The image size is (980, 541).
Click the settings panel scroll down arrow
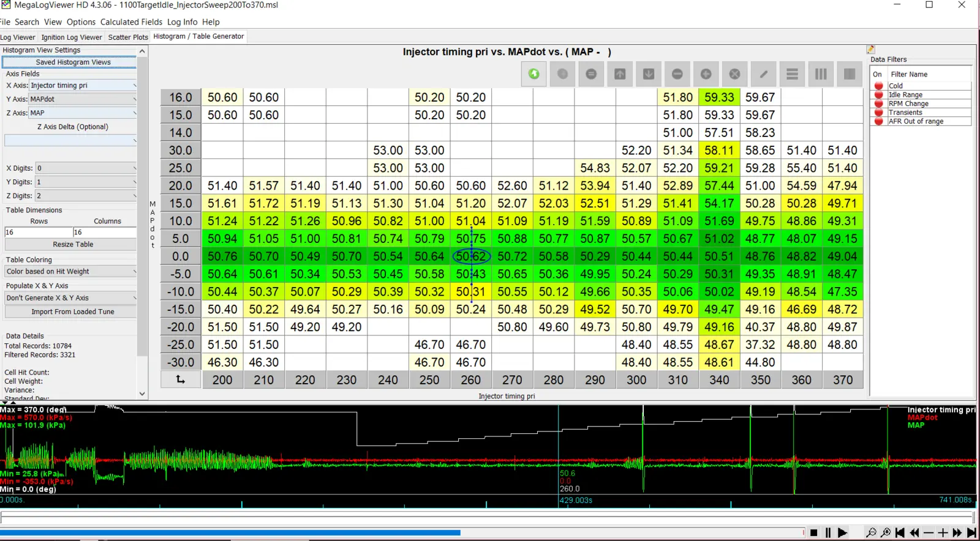tap(142, 394)
